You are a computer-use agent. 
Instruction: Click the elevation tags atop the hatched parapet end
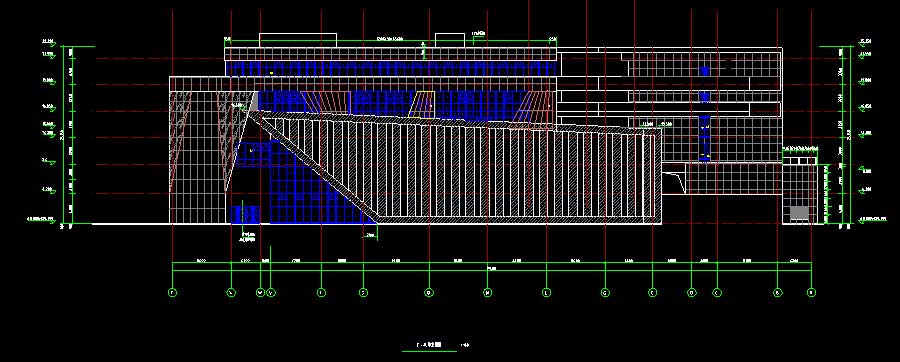[657, 124]
